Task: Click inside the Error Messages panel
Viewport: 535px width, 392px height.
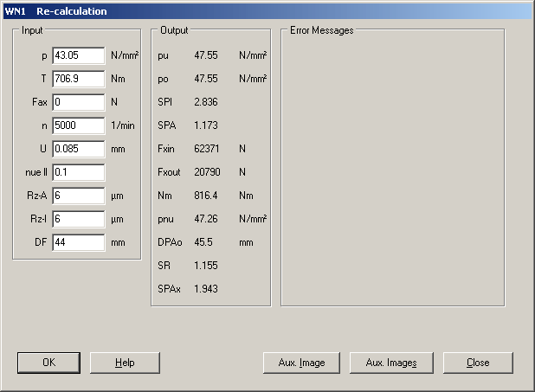Action: (392, 173)
